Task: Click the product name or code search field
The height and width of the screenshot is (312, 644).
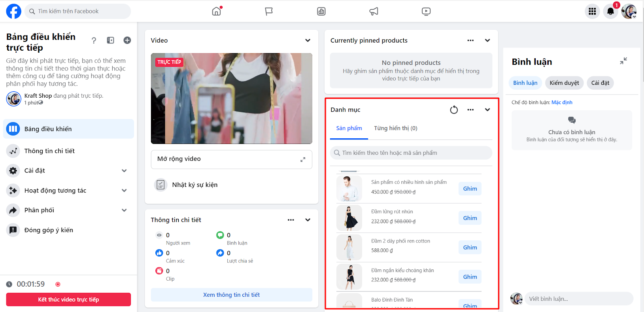Action: tap(411, 153)
